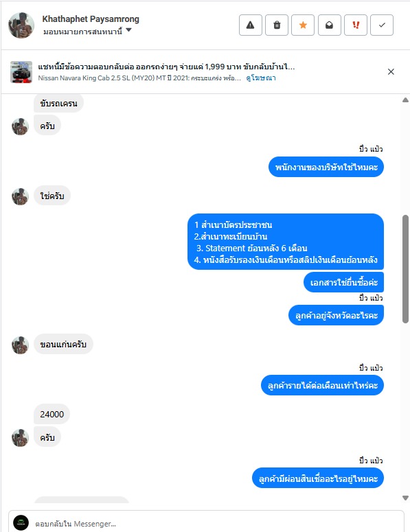410x532 pixels.
Task: Open the มอบหมายการสนทนานี้ assign dropdown
Action: [x=87, y=31]
